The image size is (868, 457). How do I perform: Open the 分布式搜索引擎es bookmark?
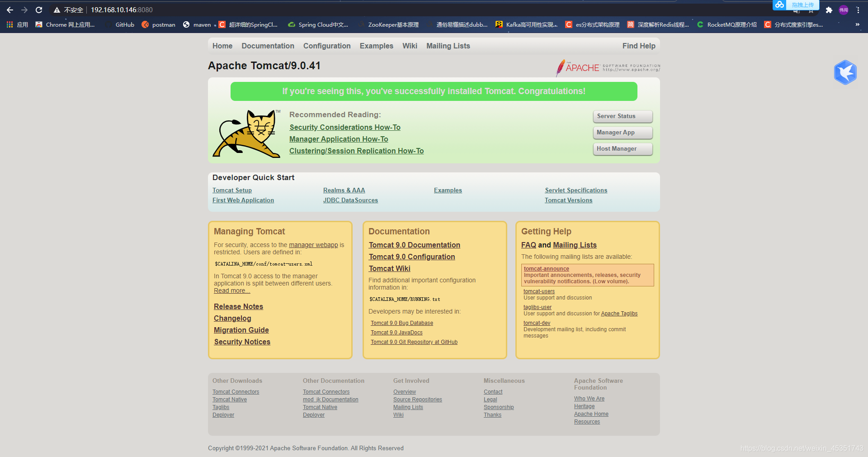(794, 24)
